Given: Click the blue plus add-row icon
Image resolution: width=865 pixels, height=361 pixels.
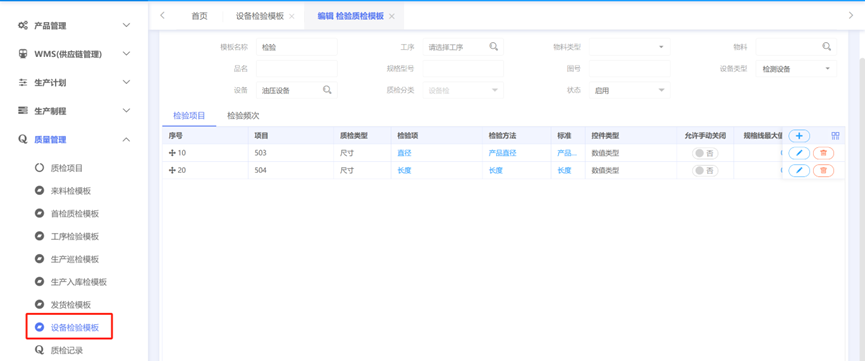Looking at the screenshot, I should 799,136.
